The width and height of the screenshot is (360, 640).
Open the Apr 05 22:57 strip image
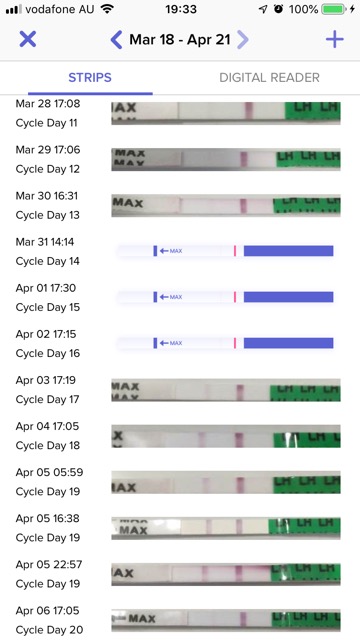[226, 574]
